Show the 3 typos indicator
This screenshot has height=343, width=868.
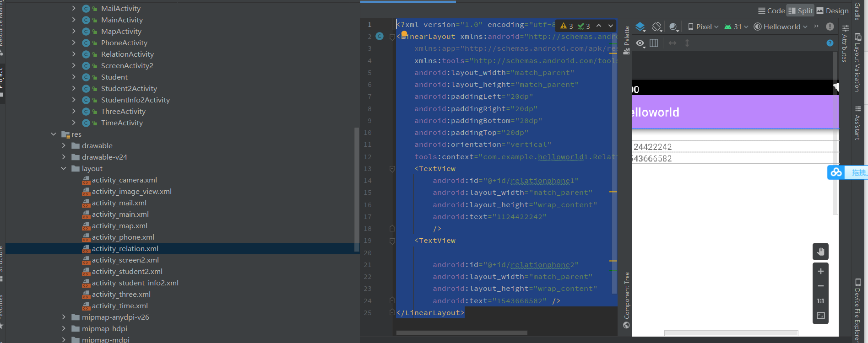[x=584, y=26]
